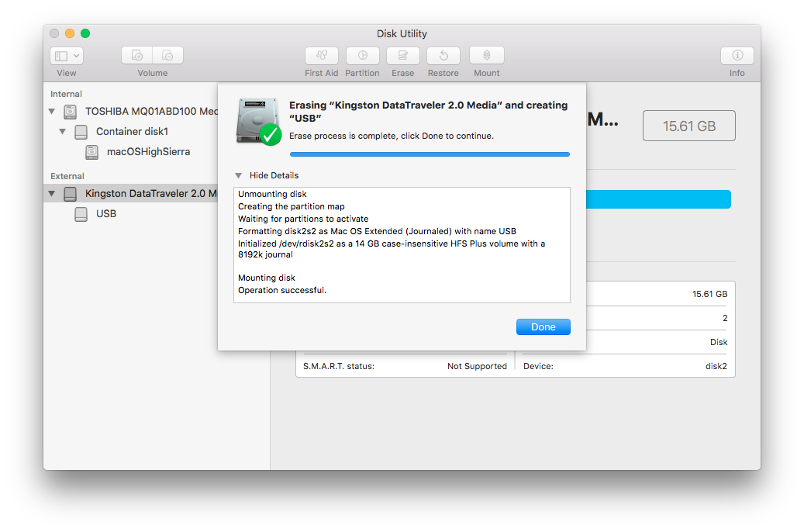Select Kingston DataTraveler 2.0 Media

click(131, 193)
